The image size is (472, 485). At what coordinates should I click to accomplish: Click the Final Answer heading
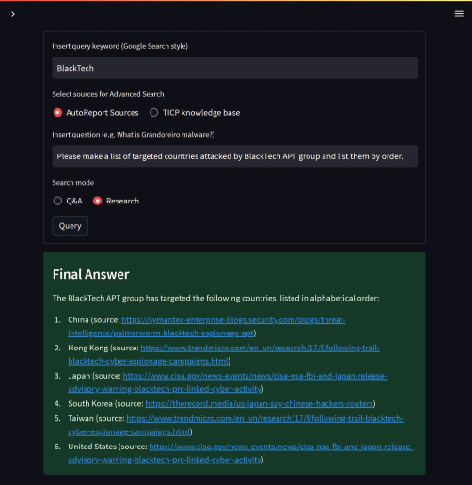(91, 274)
